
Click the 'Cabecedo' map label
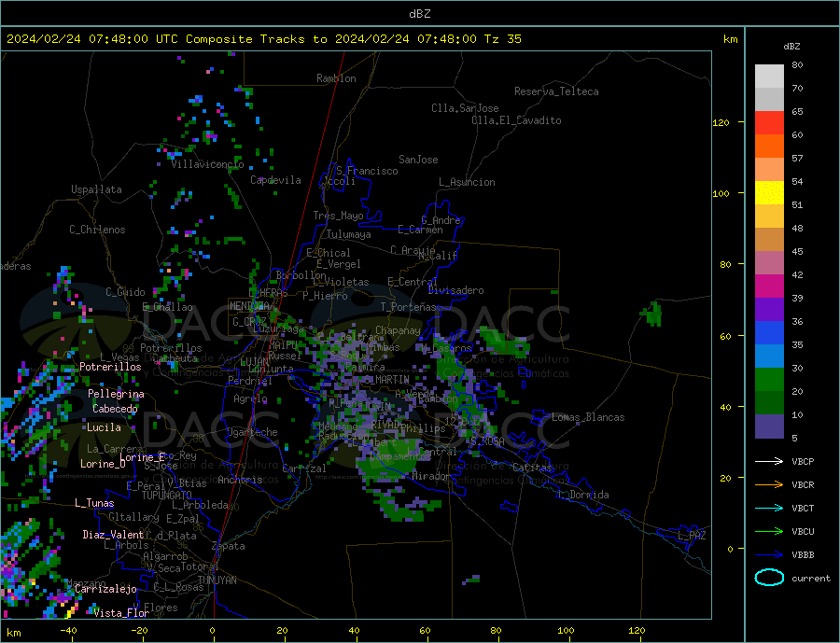[115, 409]
